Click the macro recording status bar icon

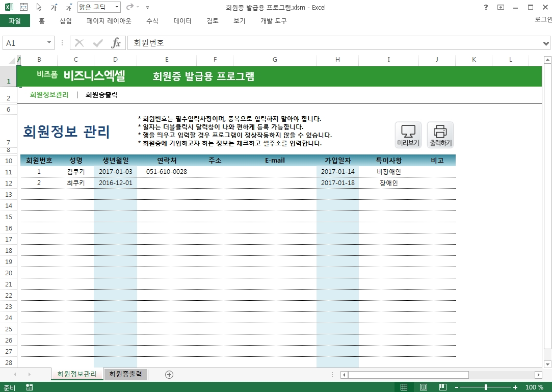point(29,387)
